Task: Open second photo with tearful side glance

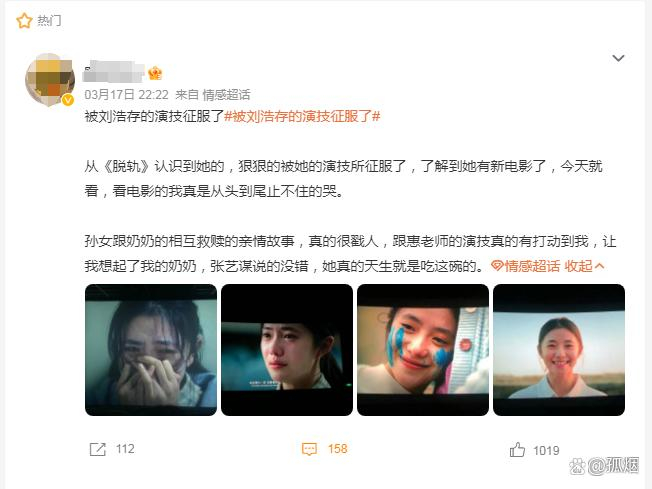Action: pyautogui.click(x=287, y=350)
